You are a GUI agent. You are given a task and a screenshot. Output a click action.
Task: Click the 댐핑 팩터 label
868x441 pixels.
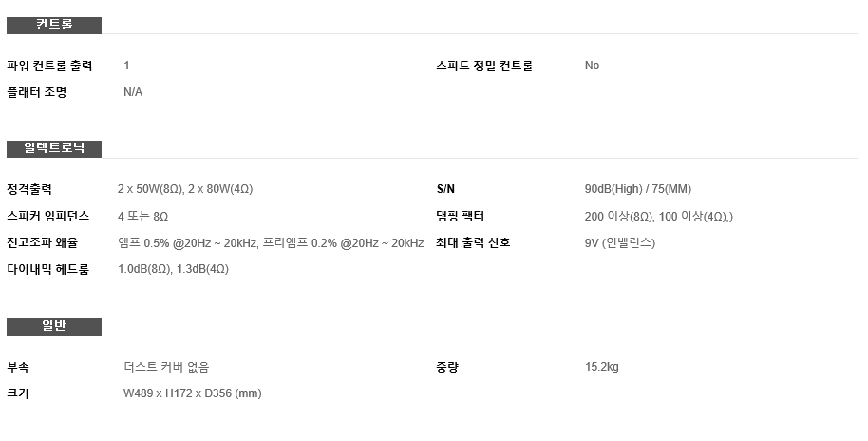pyautogui.click(x=460, y=216)
